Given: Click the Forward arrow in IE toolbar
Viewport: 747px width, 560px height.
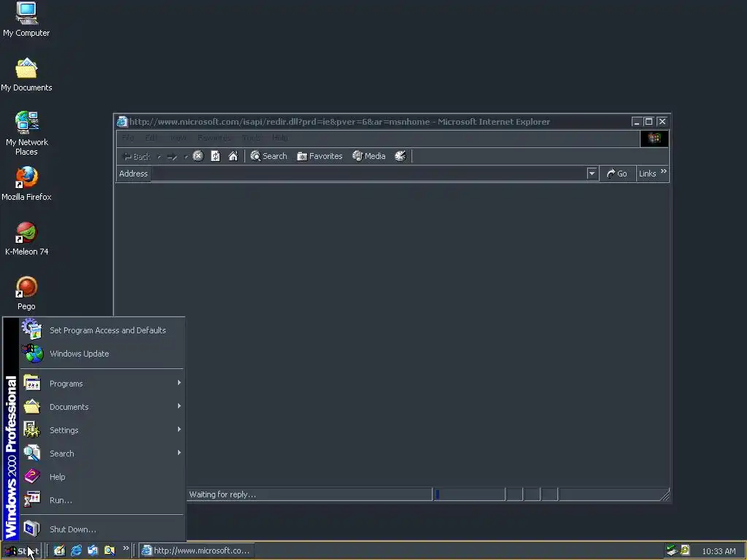Looking at the screenshot, I should 172,156.
